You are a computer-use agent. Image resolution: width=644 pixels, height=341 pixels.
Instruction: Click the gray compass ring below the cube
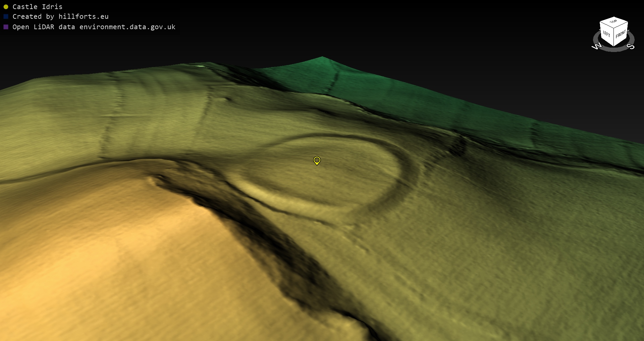pyautogui.click(x=614, y=50)
